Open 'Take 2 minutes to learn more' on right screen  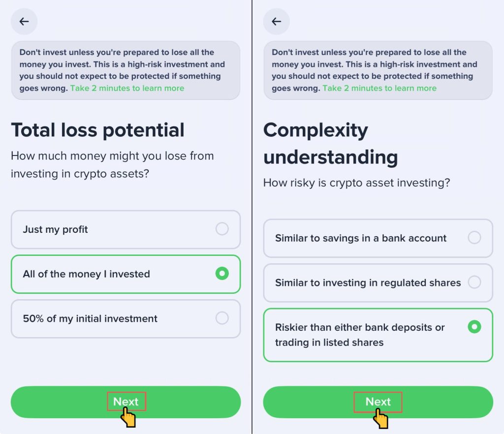point(379,89)
